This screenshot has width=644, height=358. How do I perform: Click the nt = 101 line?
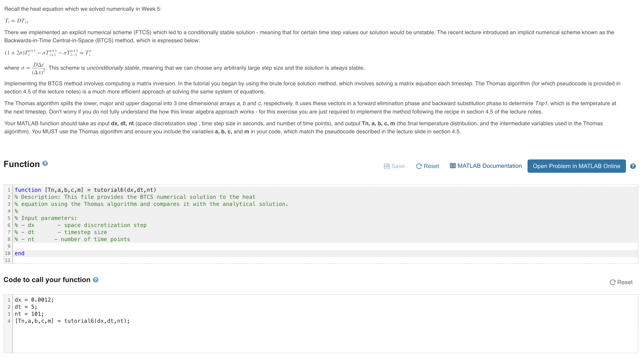[x=30, y=314]
